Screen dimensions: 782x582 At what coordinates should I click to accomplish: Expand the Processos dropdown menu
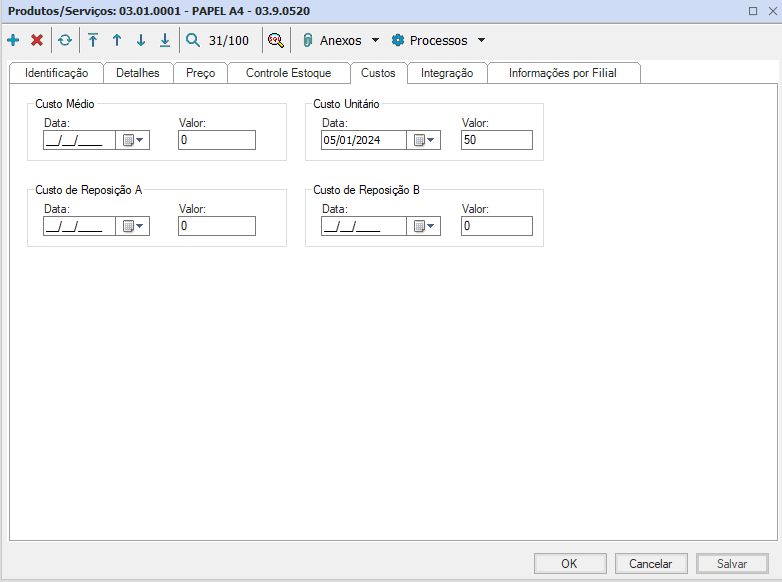point(481,41)
